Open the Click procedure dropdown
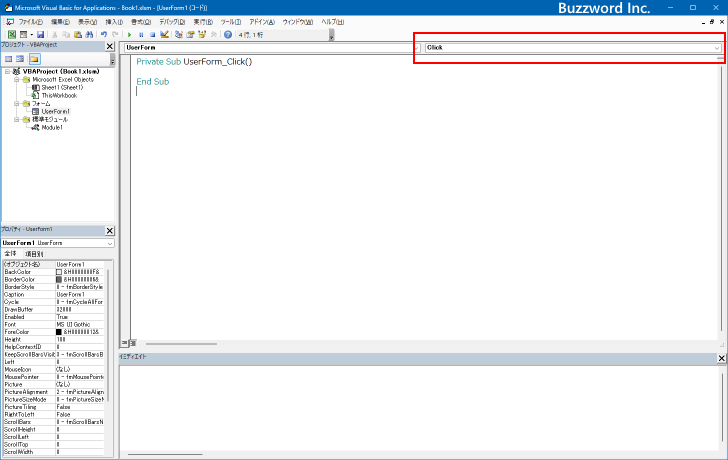This screenshot has width=728, height=460. [x=573, y=47]
